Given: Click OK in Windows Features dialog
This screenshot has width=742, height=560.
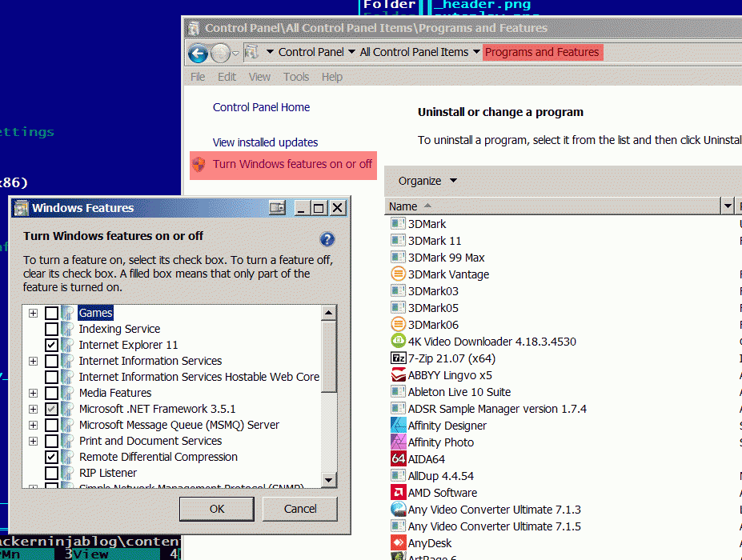Looking at the screenshot, I should (217, 509).
